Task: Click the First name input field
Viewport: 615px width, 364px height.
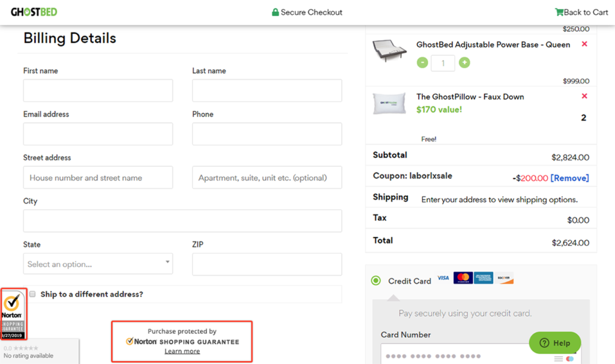Action: 97,90
